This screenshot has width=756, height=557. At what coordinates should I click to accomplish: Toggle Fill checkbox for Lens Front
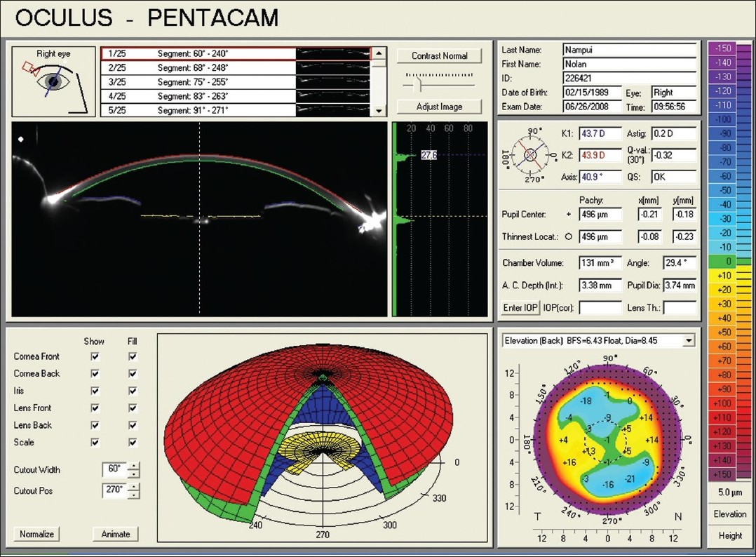coord(133,408)
